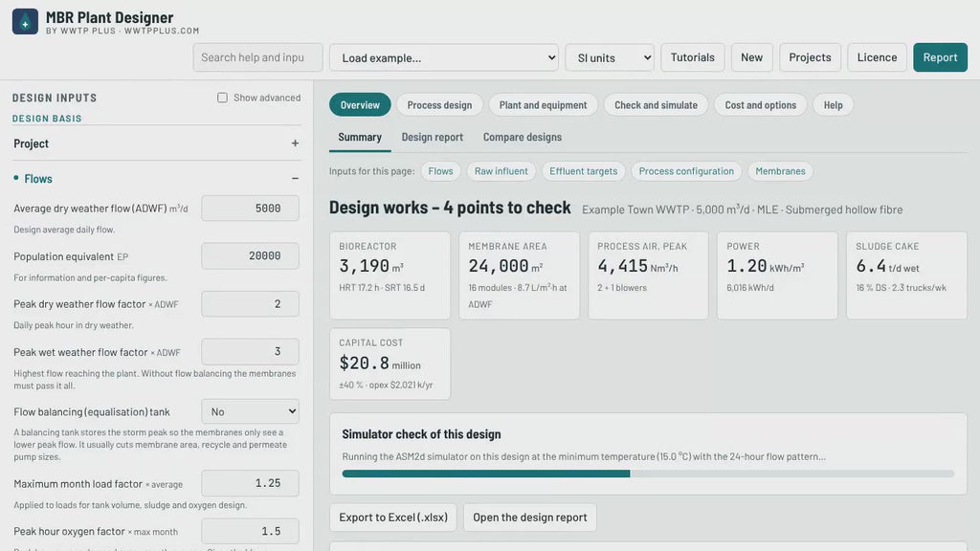Switch to Plant and equipment tab
980x551 pixels.
point(544,105)
